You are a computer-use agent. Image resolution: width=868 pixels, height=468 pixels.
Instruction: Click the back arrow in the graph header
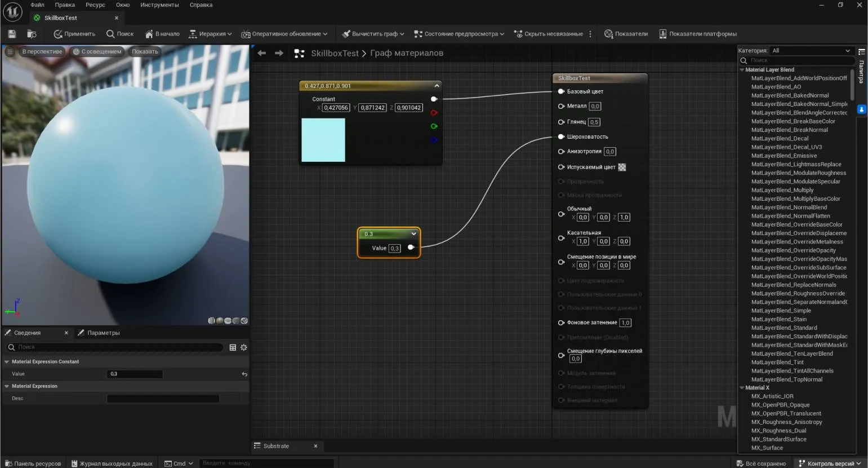tap(261, 53)
